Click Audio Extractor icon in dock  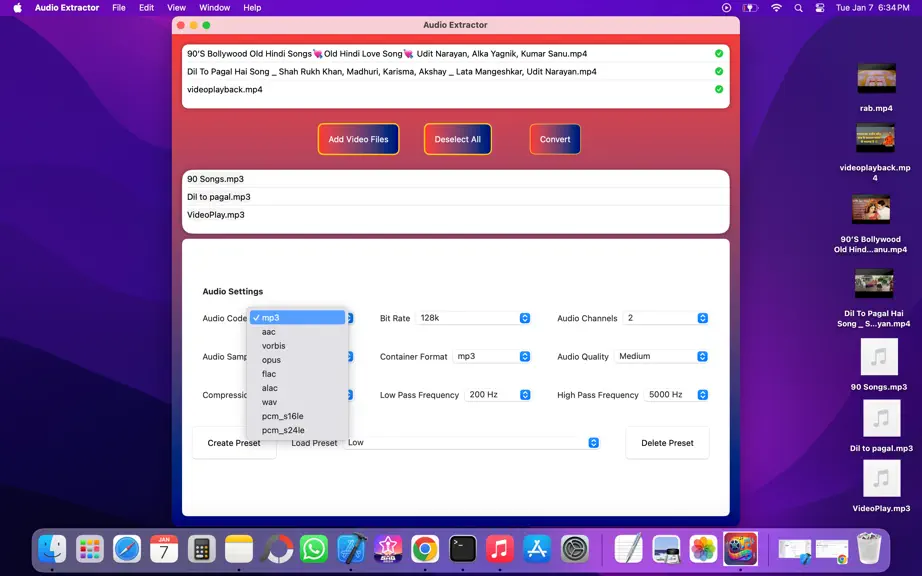(740, 548)
